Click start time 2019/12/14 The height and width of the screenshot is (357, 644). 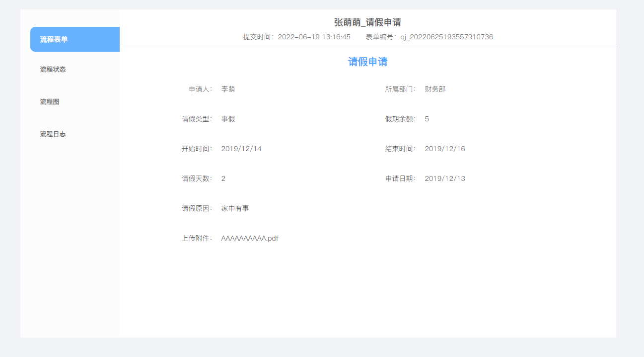241,149
